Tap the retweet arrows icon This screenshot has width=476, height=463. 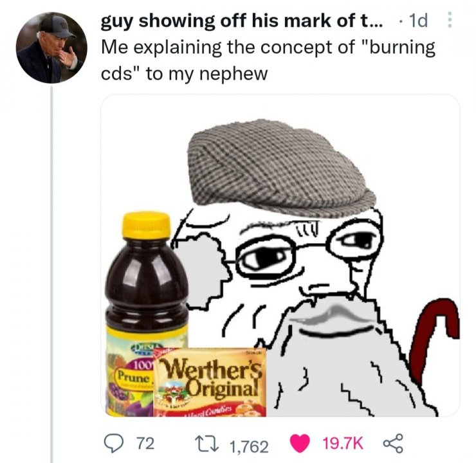(207, 444)
